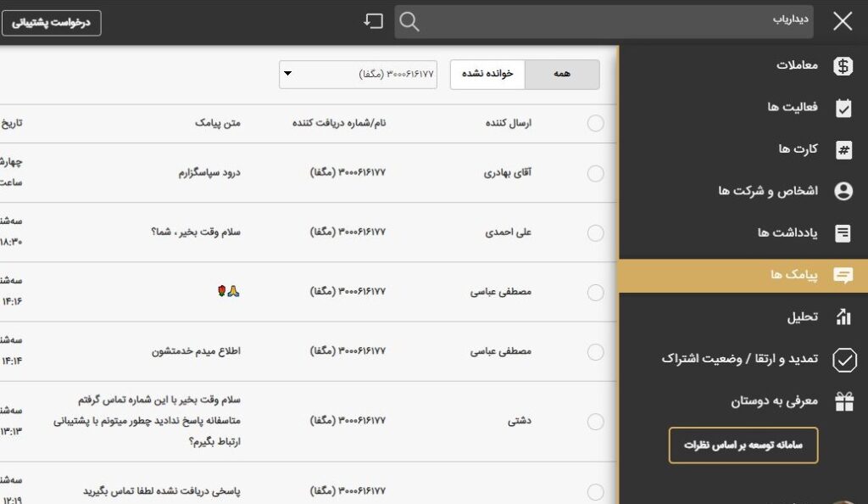Select the پاسخی دریافت نشده row circle
Screen dimensions: 868x504
595,491
